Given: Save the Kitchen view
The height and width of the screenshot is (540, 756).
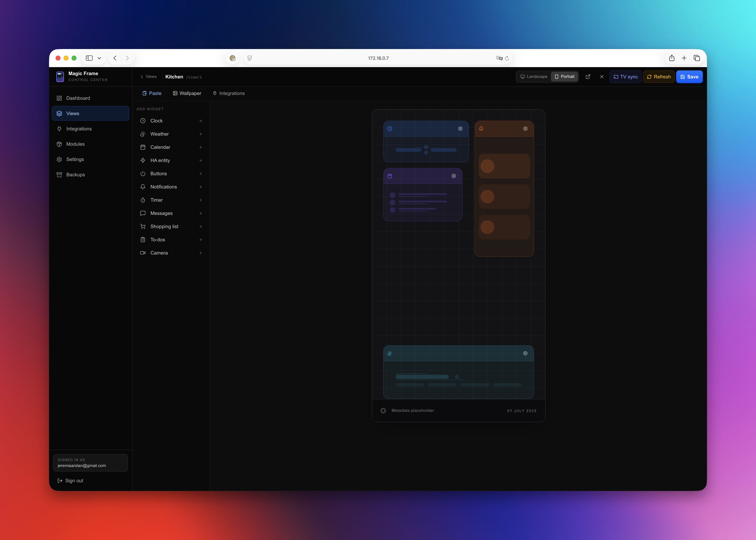Looking at the screenshot, I should point(689,77).
